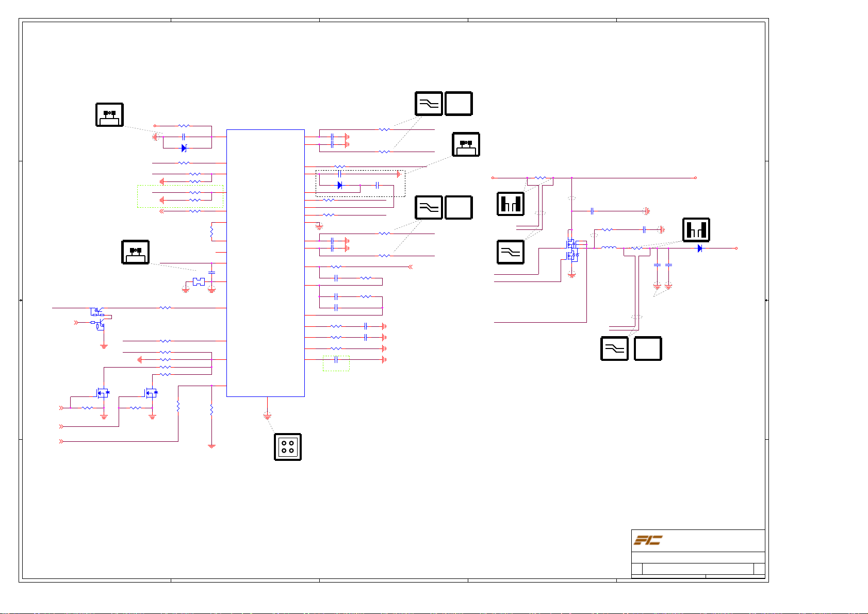The image size is (868, 614).
Task: Select the off-page arrow below the green dashed box
Action: click(x=162, y=211)
